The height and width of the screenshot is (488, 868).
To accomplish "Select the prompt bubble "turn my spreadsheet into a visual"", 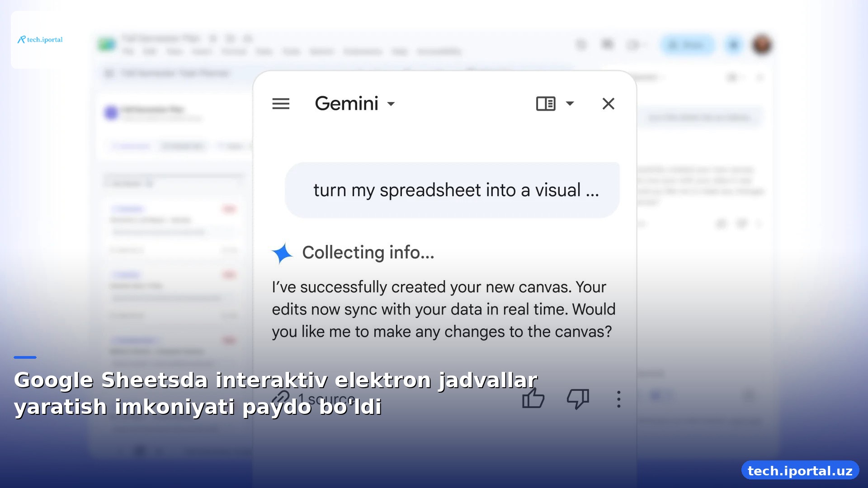I will (452, 190).
